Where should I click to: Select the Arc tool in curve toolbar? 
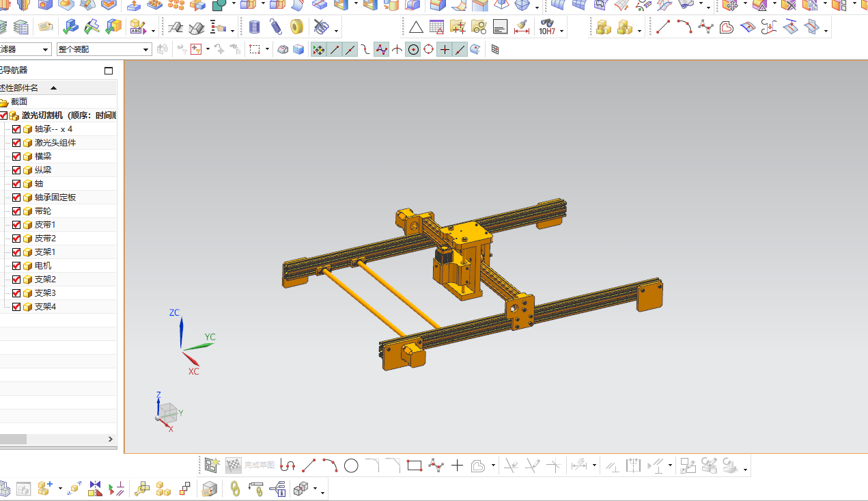684,27
